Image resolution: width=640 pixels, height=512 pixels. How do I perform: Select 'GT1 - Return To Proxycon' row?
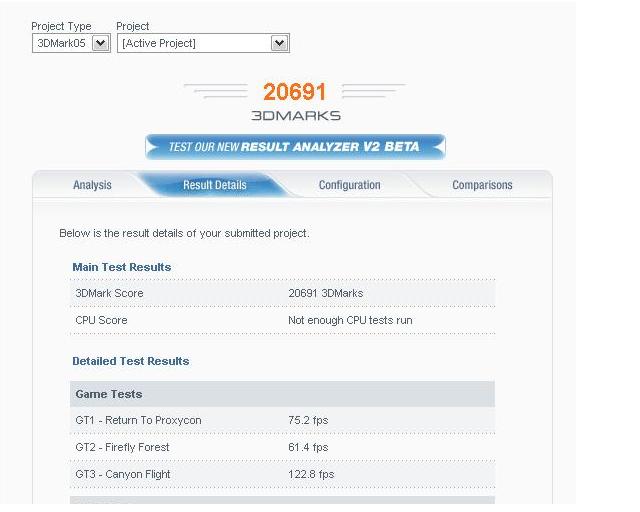(282, 420)
